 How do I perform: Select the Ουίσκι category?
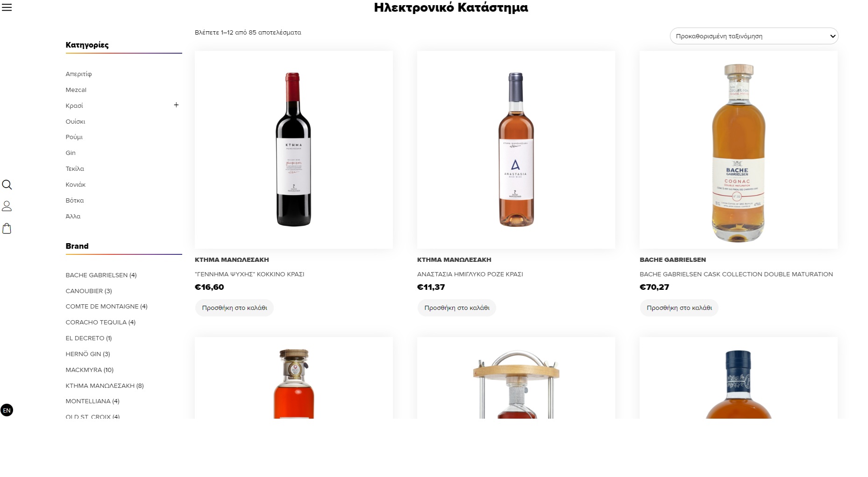(75, 121)
